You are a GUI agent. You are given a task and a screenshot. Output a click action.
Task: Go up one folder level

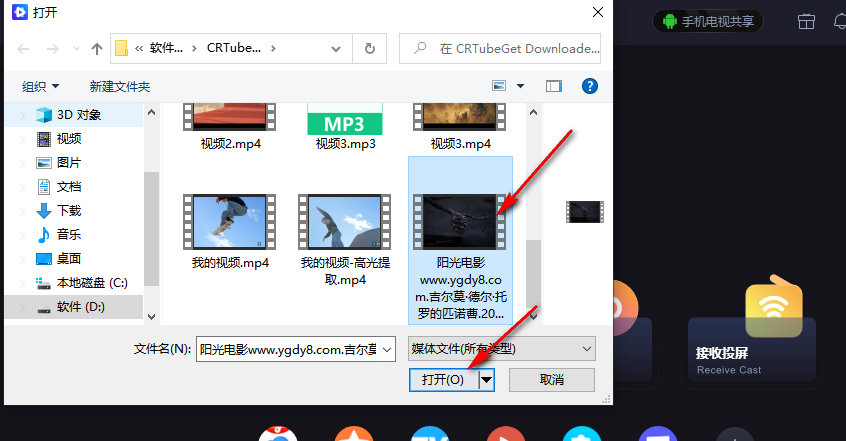(x=97, y=49)
